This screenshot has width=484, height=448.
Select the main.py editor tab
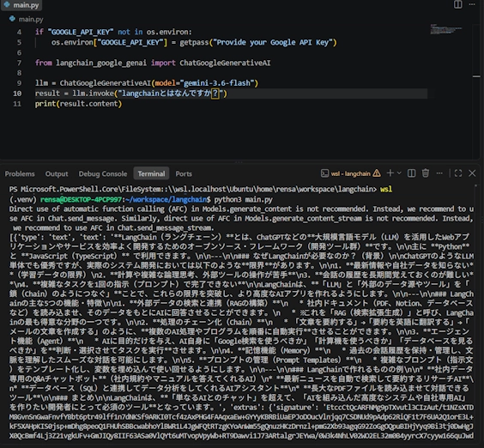[x=21, y=5]
